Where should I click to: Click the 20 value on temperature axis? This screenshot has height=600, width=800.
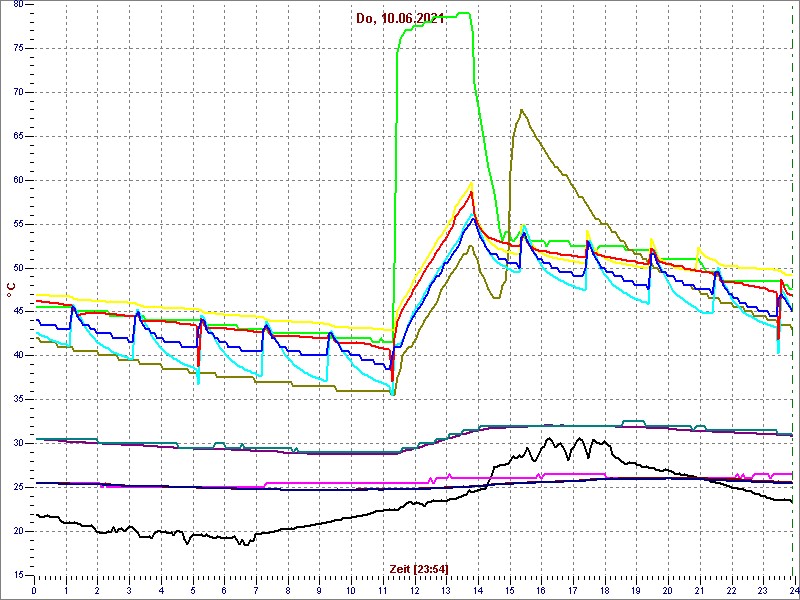(x=18, y=531)
